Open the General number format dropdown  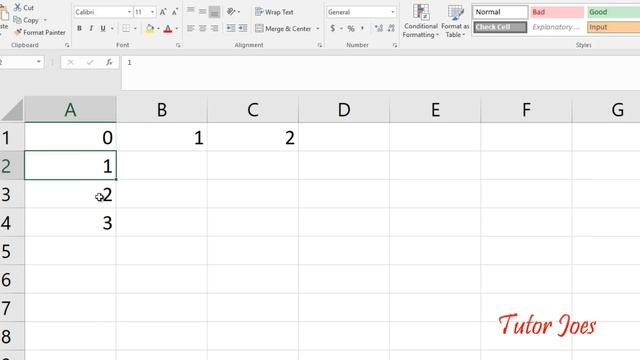tap(393, 12)
